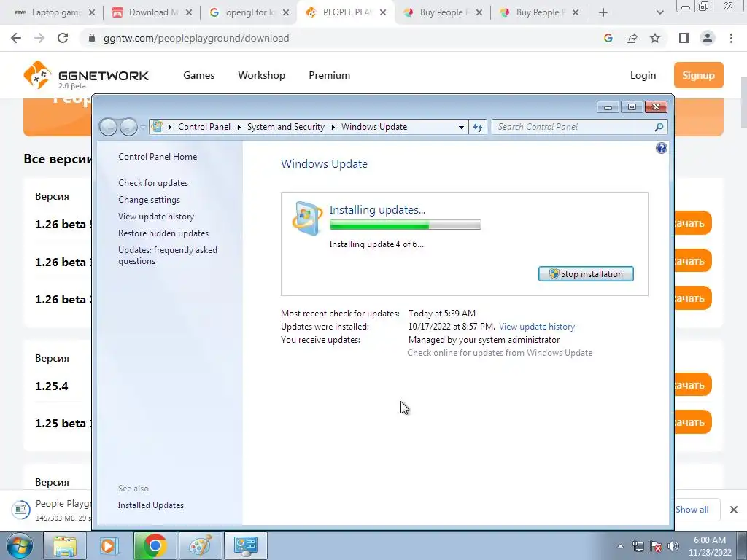Click the network icon in system tray
The height and width of the screenshot is (560, 747).
(x=638, y=545)
